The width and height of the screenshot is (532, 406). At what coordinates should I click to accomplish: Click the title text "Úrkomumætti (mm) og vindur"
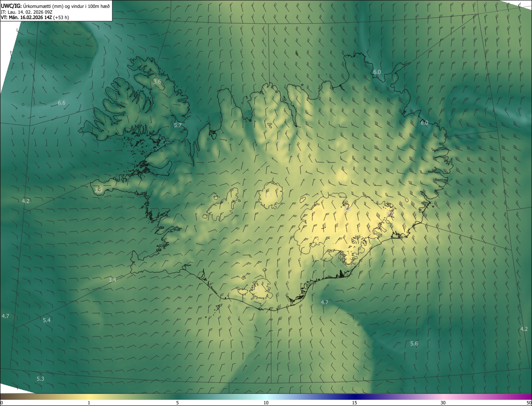pos(54,6)
